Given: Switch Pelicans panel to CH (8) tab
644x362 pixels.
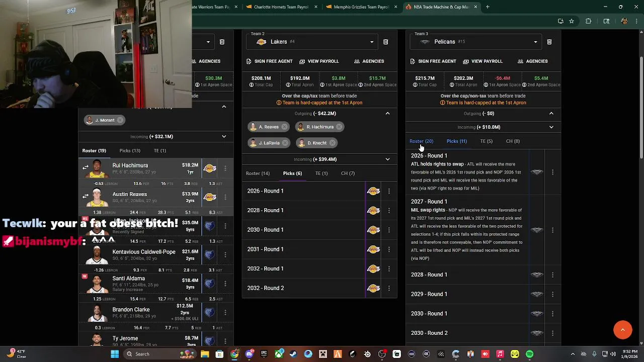Looking at the screenshot, I should click(x=513, y=141).
